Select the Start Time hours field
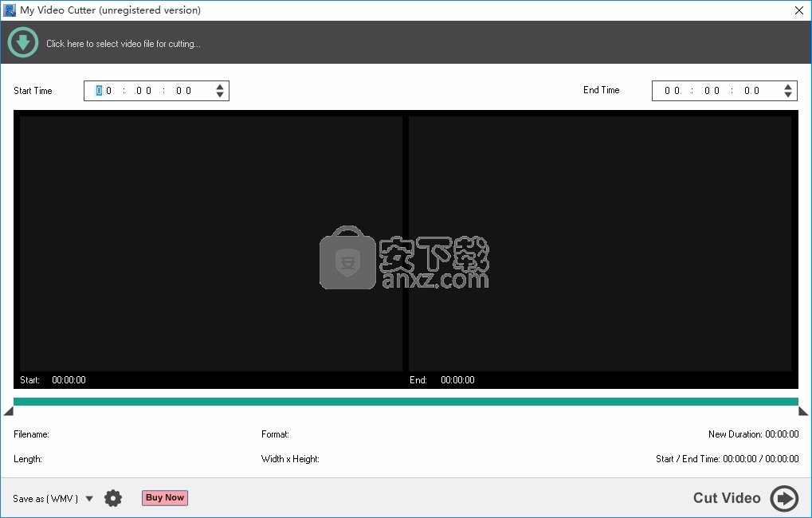The height and width of the screenshot is (518, 812). 104,91
